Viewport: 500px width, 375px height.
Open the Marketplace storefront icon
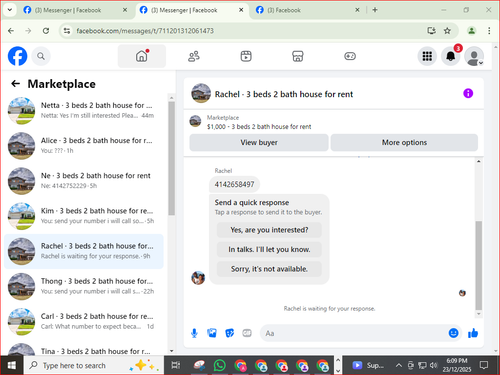(298, 56)
